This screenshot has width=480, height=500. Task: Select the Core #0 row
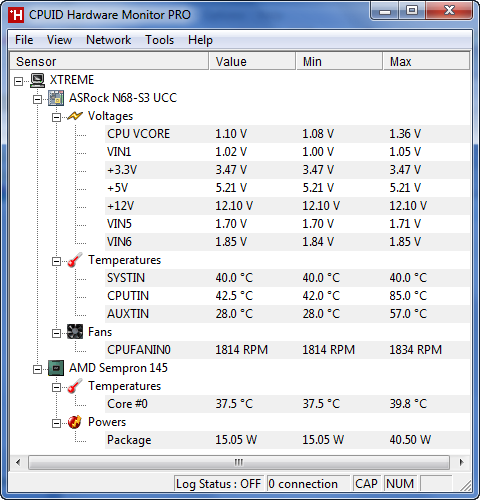pyautogui.click(x=287, y=404)
